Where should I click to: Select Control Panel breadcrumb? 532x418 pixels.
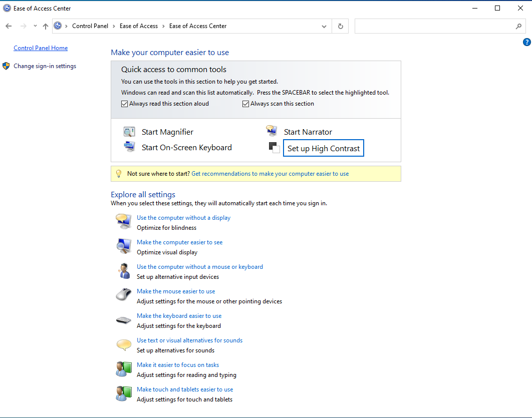click(90, 26)
